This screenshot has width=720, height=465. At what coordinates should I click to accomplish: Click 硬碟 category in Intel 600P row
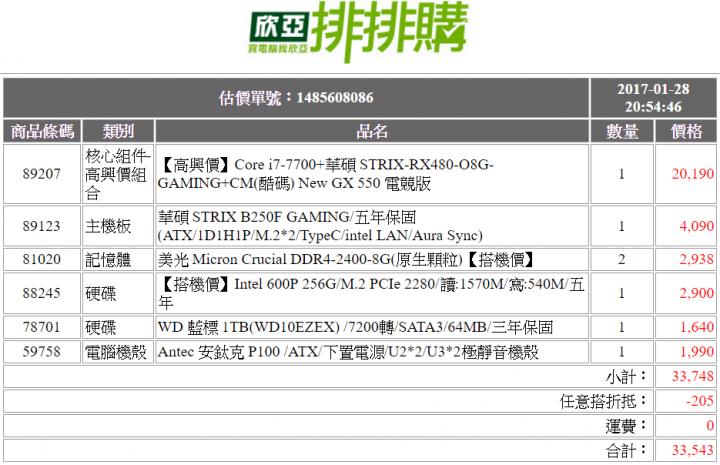(x=118, y=293)
